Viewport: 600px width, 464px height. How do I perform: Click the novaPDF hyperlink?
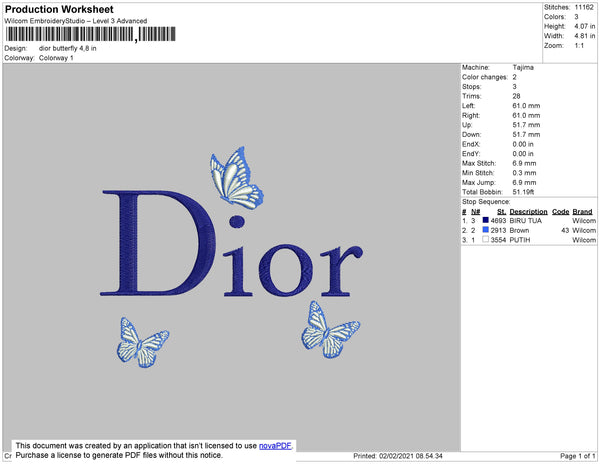[x=275, y=446]
